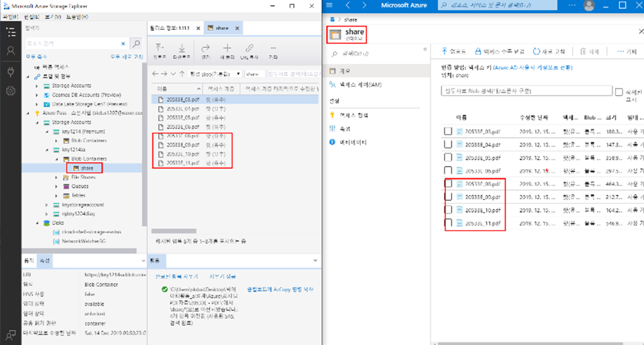The image size is (644, 345).
Task: Click the Copy URL link toolbar icon
Action: tap(249, 51)
